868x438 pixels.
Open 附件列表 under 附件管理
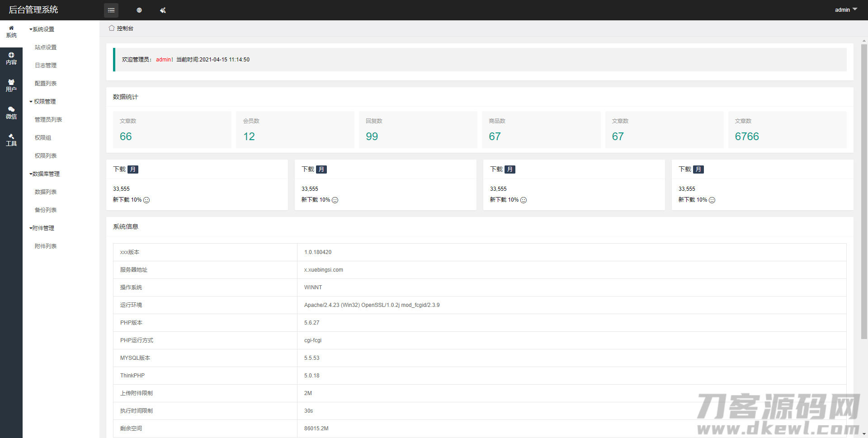[45, 246]
